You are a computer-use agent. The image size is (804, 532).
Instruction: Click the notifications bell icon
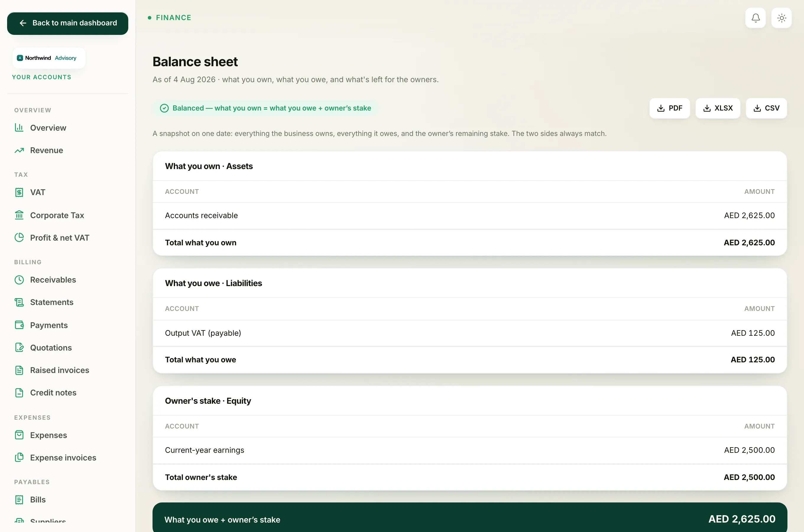pyautogui.click(x=755, y=18)
